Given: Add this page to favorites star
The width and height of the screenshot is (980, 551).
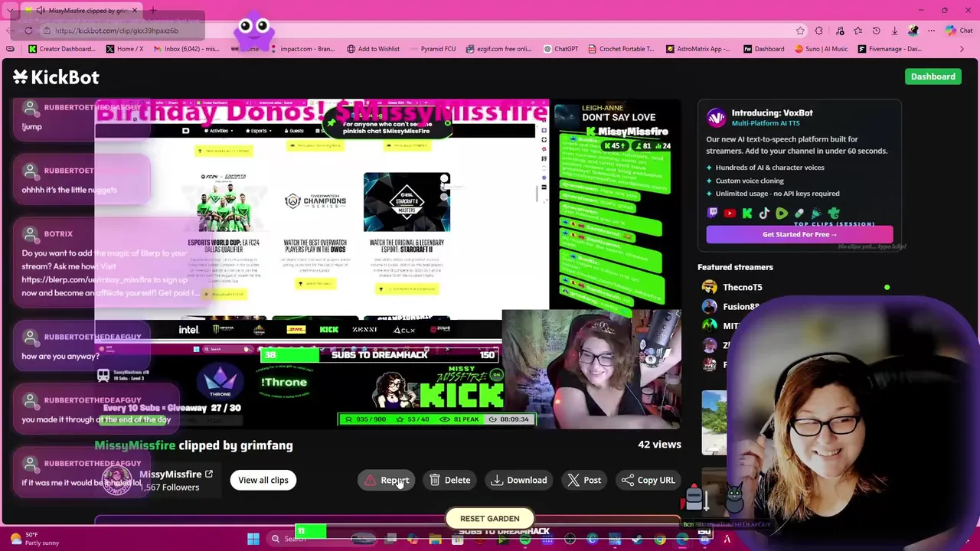Looking at the screenshot, I should (800, 31).
